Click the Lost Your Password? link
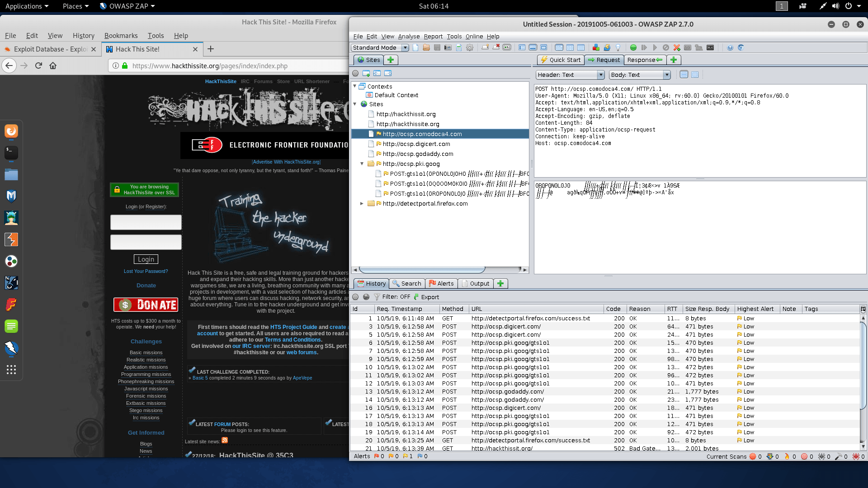Image resolution: width=868 pixels, height=488 pixels. (x=146, y=271)
